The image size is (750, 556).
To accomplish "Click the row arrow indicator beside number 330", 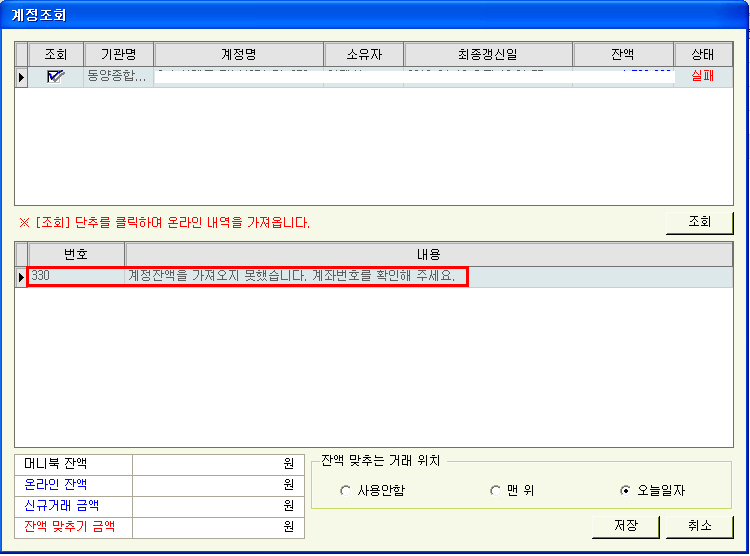I will pos(21,276).
